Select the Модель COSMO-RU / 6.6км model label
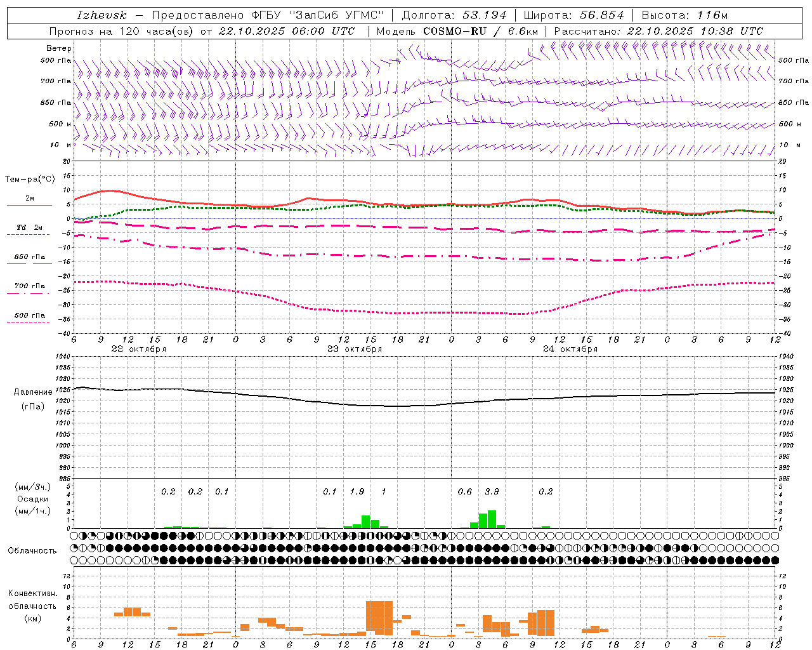Screen dimensions: 812x650 click(x=457, y=31)
